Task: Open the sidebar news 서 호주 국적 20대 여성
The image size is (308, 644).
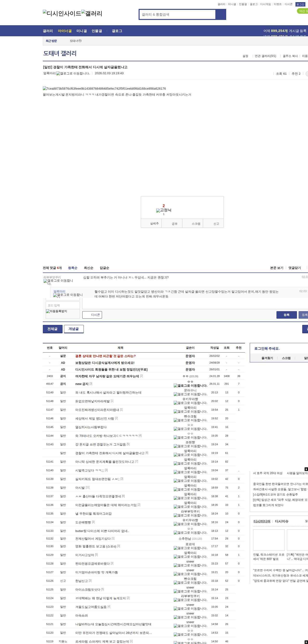Action: pos(268,473)
